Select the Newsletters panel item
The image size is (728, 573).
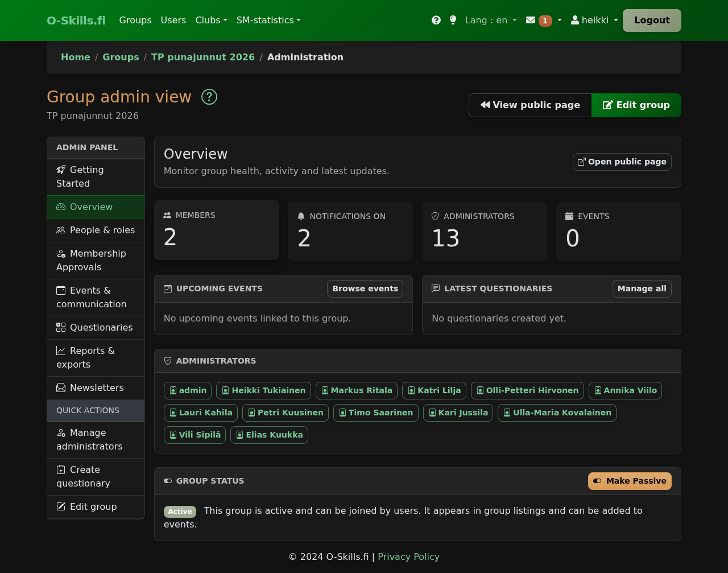96,388
